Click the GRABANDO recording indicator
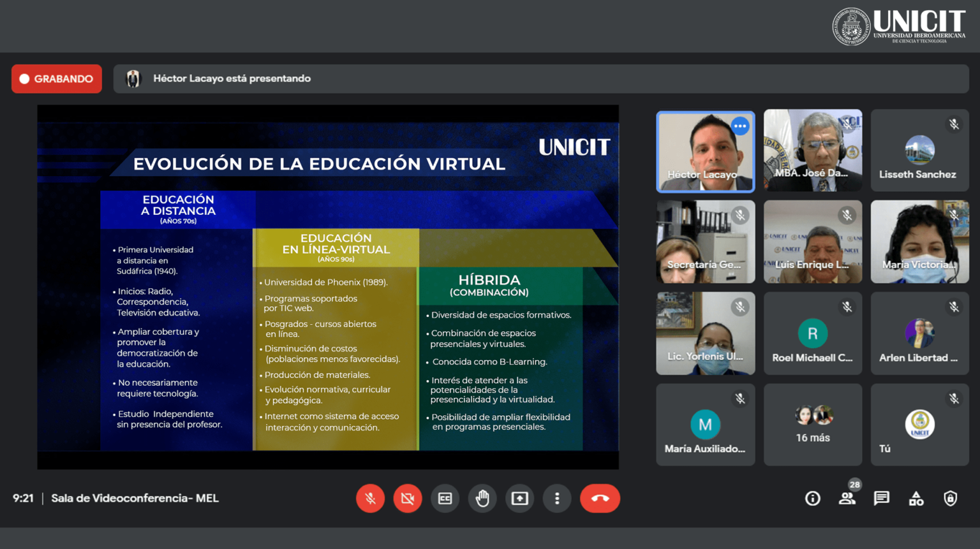 56,78
